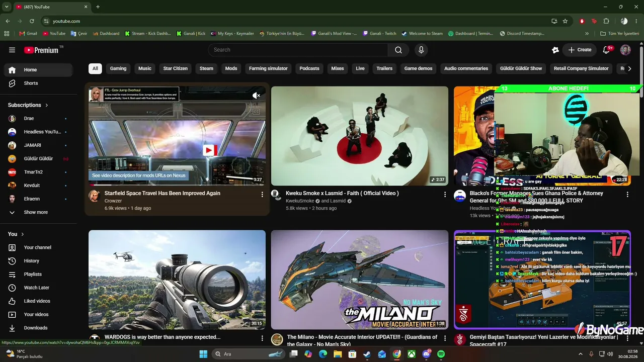Open the Home sidebar item
The width and height of the screenshot is (644, 362).
point(39,70)
